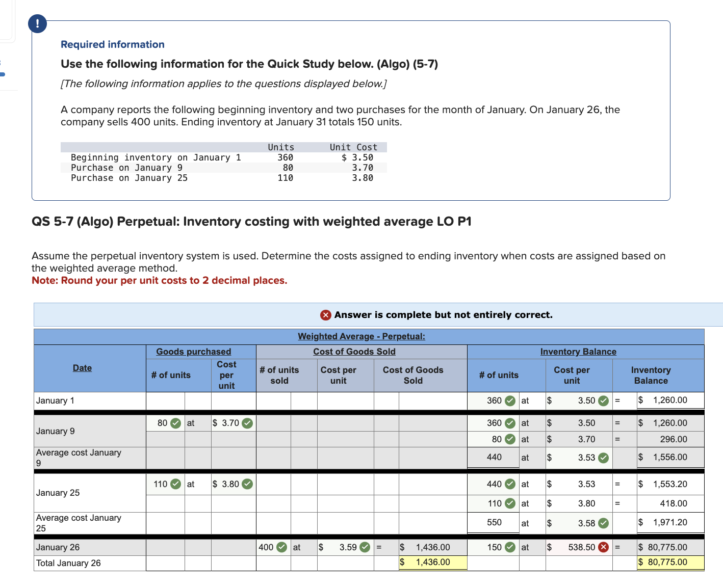Click the 'Unit Cost' header in the data table
Viewport: 723px width, 588px height.
[x=353, y=147]
